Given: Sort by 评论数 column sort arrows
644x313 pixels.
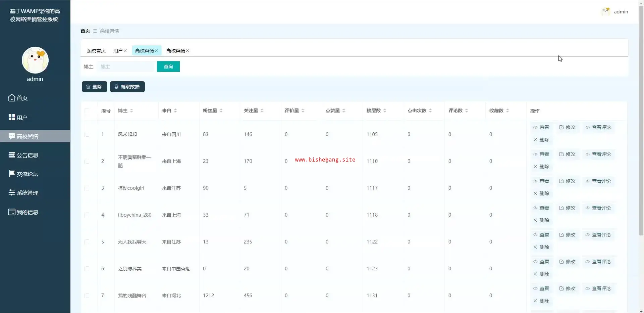Looking at the screenshot, I should tap(467, 110).
